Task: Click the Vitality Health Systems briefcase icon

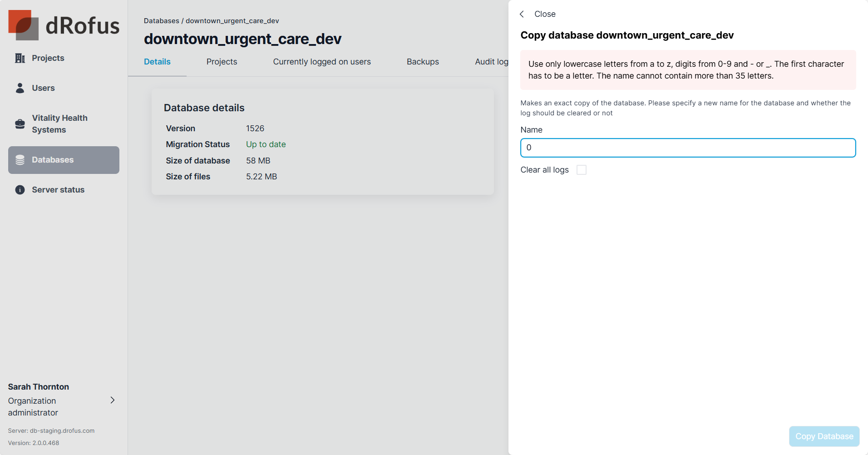Action: (20, 124)
